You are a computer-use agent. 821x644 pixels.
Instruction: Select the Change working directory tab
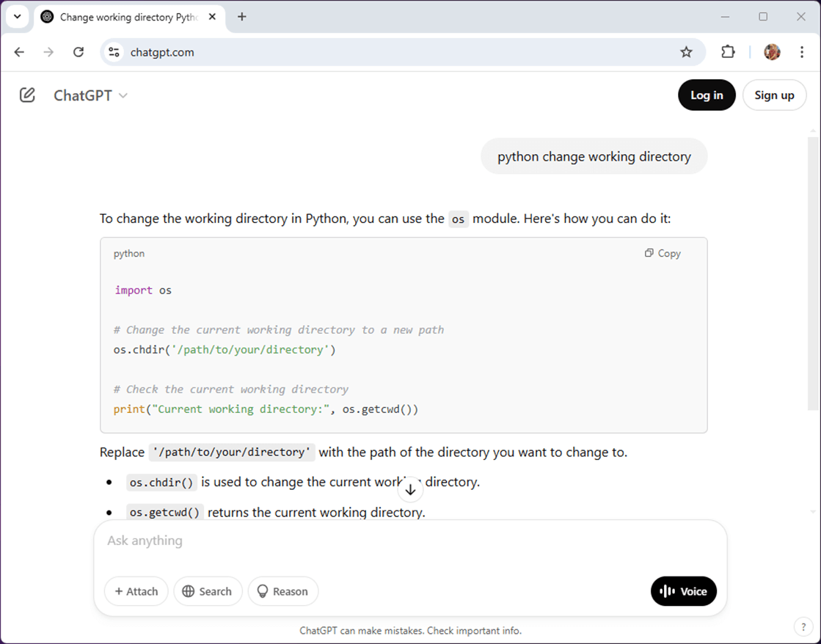click(x=125, y=17)
